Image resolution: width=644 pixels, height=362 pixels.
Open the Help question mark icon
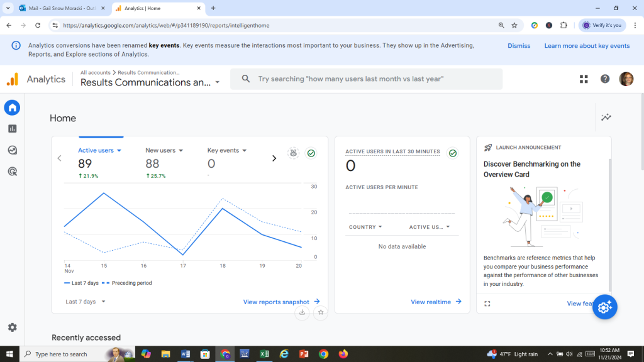click(x=605, y=79)
